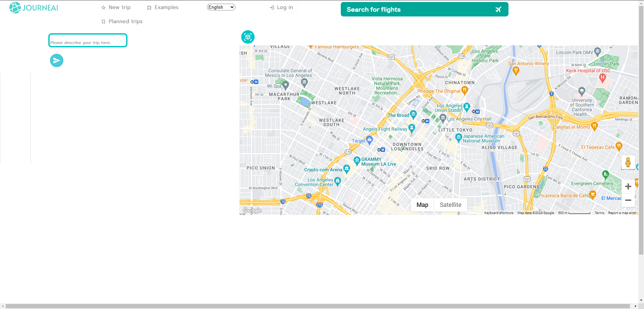This screenshot has width=644, height=309.
Task: Open the Report a map error link
Action: (622, 213)
